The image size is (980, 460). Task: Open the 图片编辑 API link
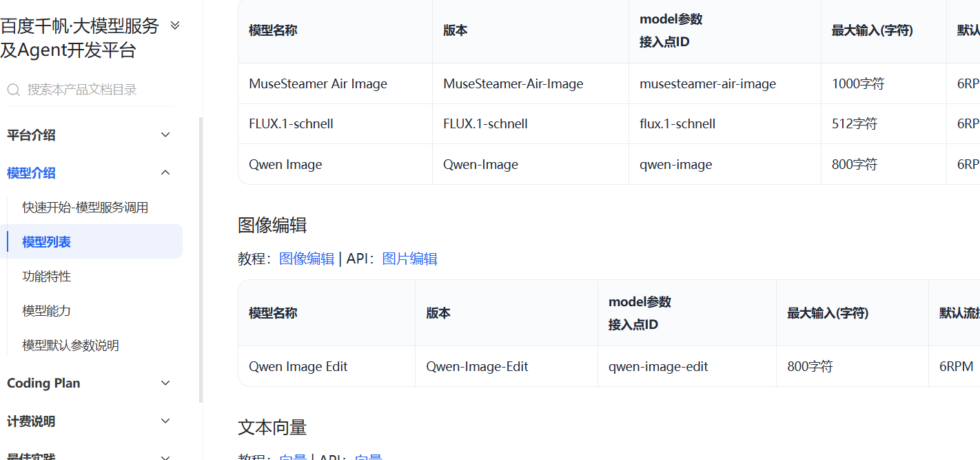pos(410,259)
